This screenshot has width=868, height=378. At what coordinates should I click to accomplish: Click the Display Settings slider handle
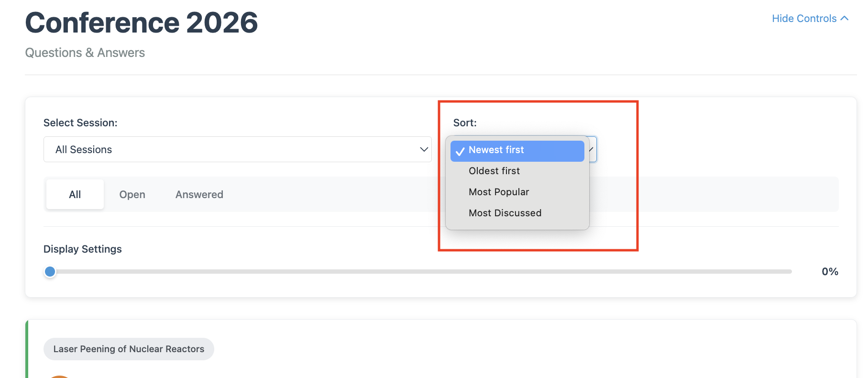[50, 272]
